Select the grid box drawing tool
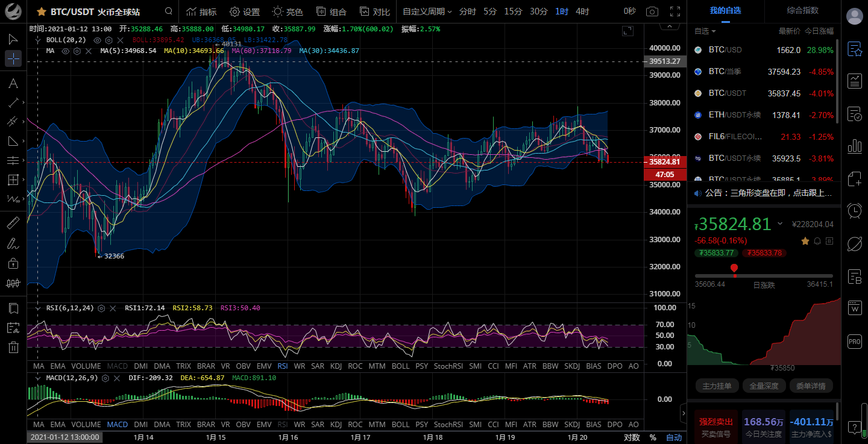The height and width of the screenshot is (444, 868). [13, 180]
